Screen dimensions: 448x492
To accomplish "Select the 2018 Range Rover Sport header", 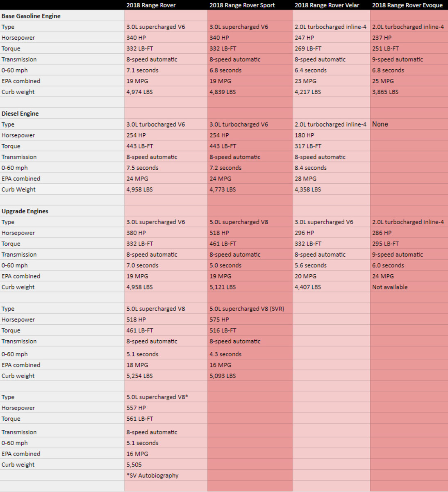I will 242,5.
